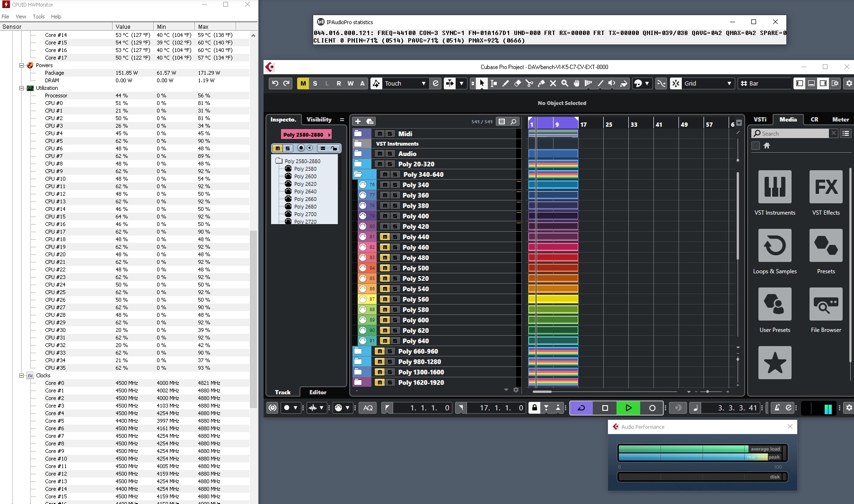Select the Line tool
Image resolution: width=854 pixels, height=504 pixels.
[x=600, y=83]
